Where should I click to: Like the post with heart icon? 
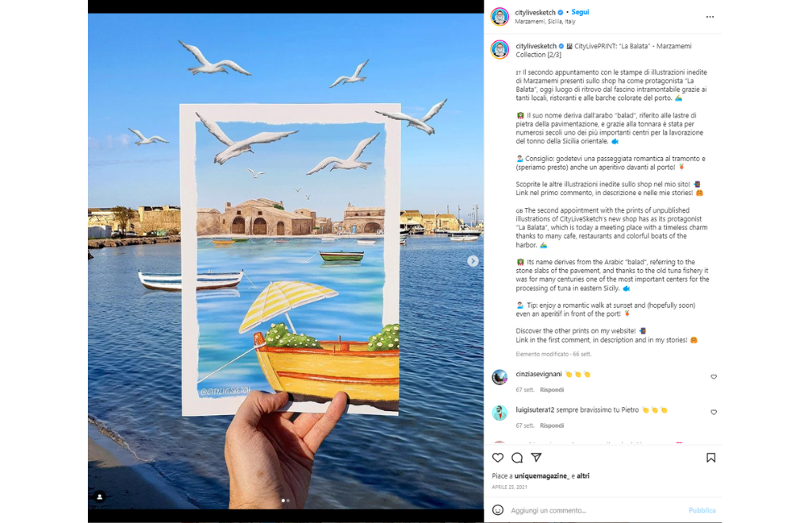pos(498,458)
